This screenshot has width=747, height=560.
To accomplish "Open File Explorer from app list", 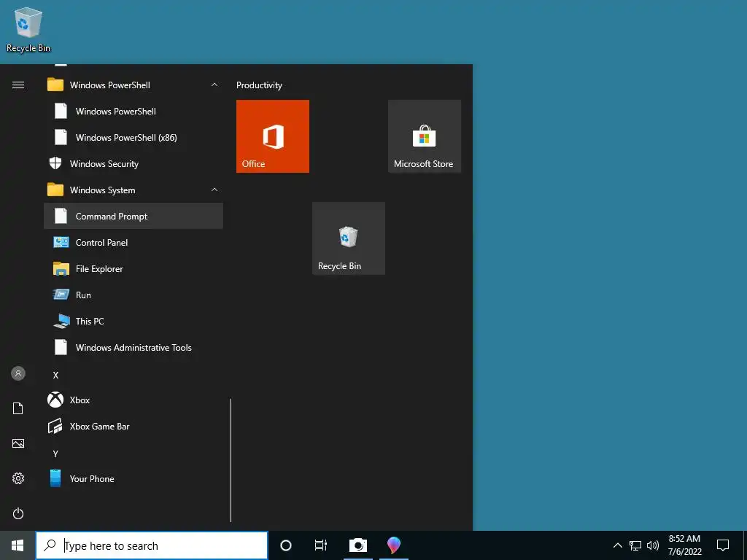I will [133, 268].
